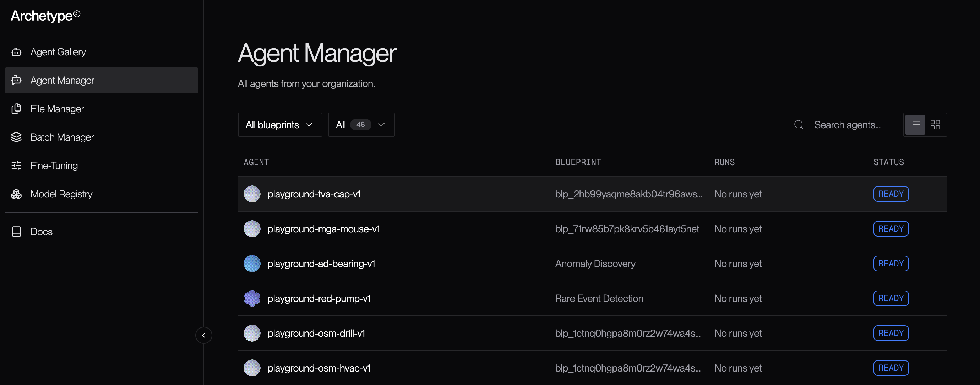Click the playground-tva-cap-v1 avatar

[252, 194]
